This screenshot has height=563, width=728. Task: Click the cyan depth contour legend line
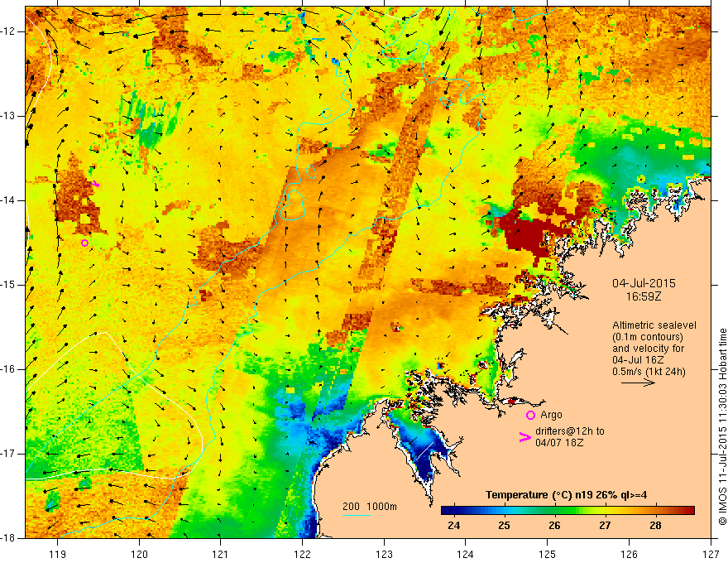tap(356, 515)
